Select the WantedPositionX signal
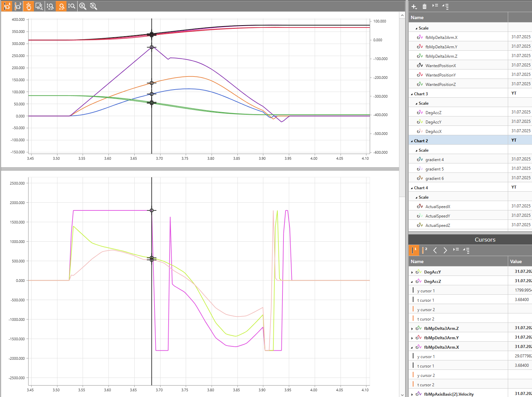Screen dimensions: 532x397 440,66
